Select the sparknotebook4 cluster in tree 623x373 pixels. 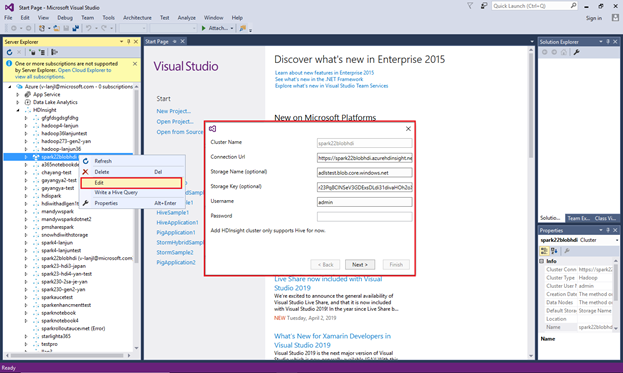[60, 321]
